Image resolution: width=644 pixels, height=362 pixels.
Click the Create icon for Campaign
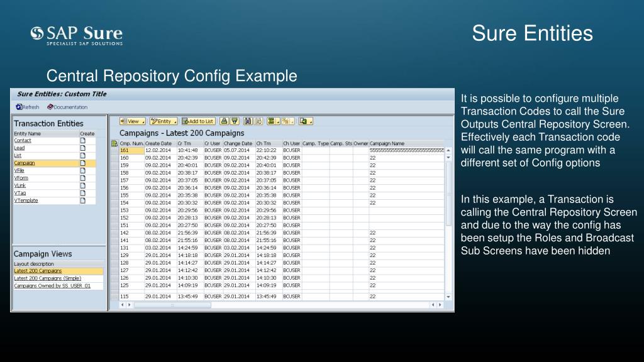83,163
